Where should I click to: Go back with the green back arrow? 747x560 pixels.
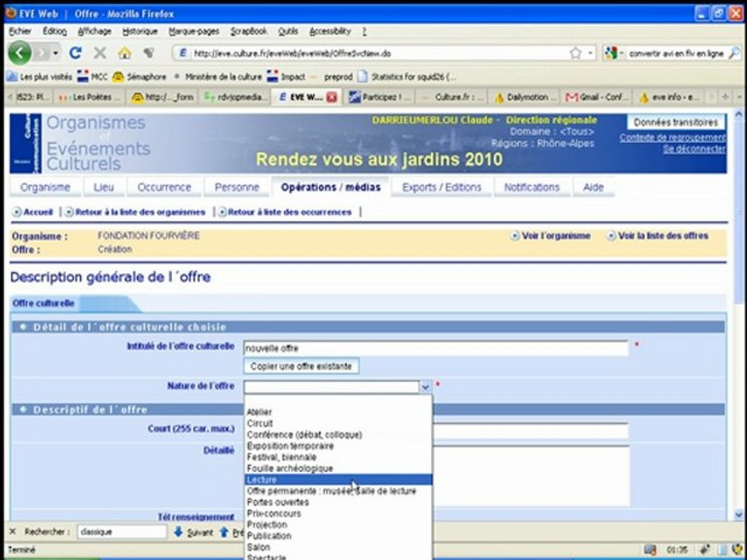pyautogui.click(x=20, y=52)
